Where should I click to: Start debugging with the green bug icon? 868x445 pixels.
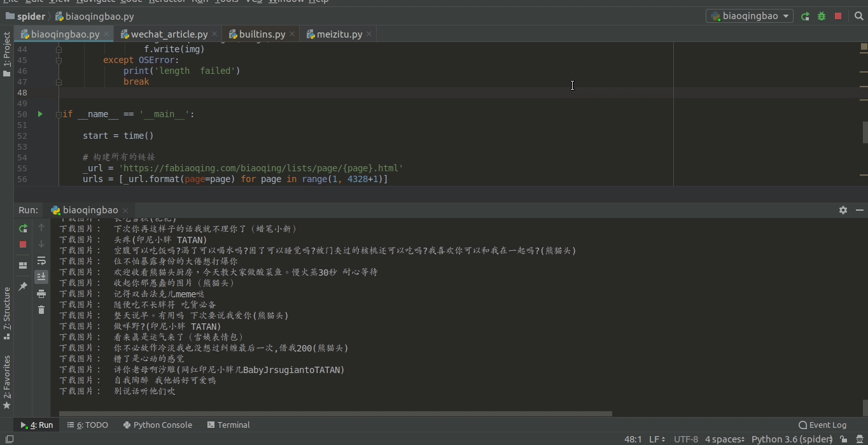822,16
